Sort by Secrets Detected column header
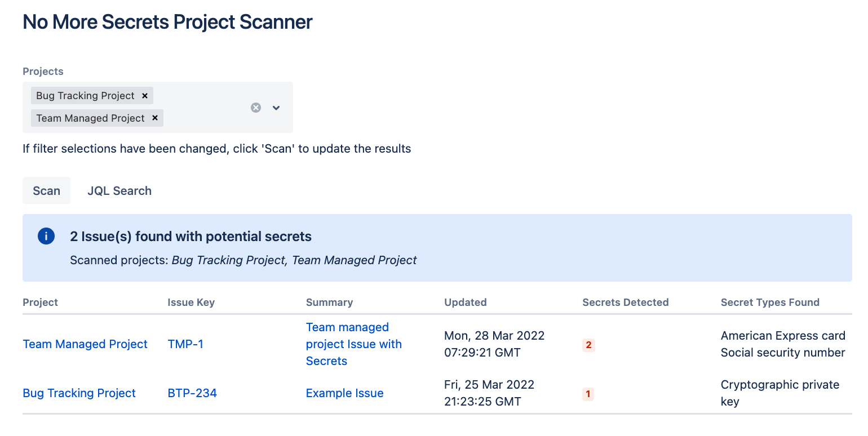Image resolution: width=868 pixels, height=436 pixels. click(x=625, y=302)
